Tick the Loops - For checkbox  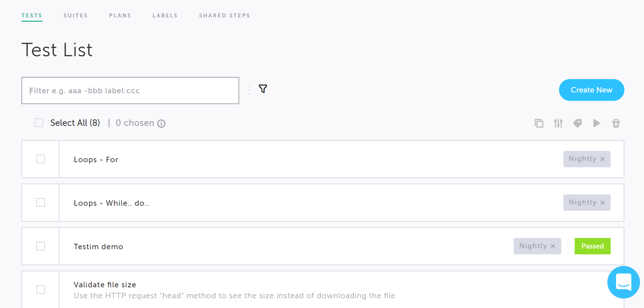pos(41,159)
